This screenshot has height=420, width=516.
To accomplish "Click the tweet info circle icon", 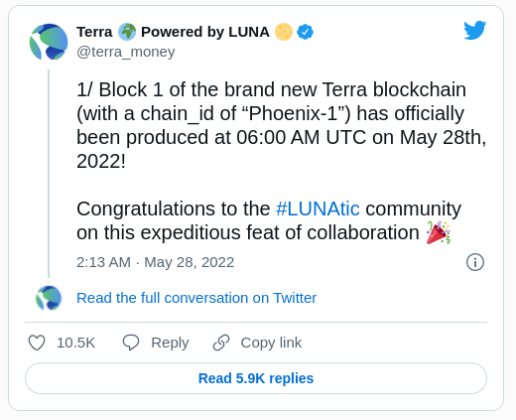I will 475,262.
